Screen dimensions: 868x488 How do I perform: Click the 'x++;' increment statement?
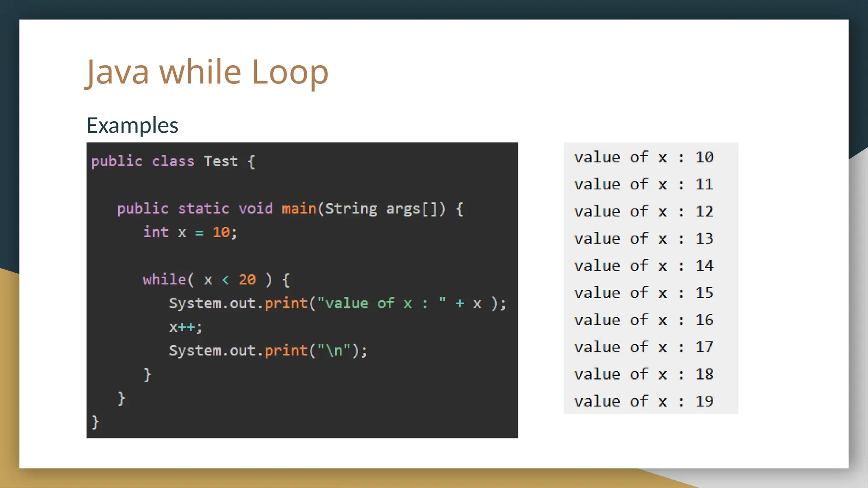(186, 327)
